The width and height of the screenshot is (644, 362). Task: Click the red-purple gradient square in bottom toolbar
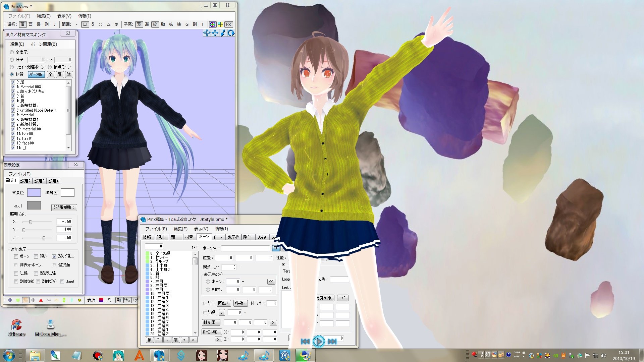pos(101,300)
